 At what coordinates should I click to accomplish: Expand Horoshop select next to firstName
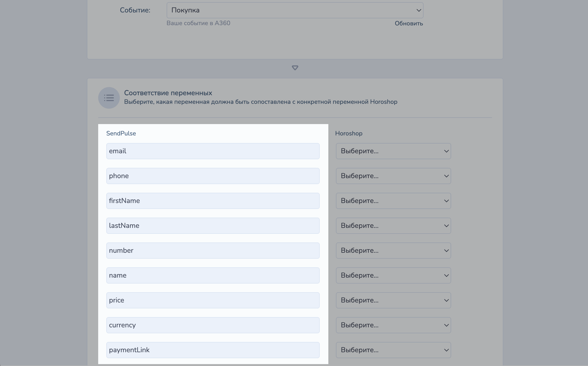click(393, 201)
